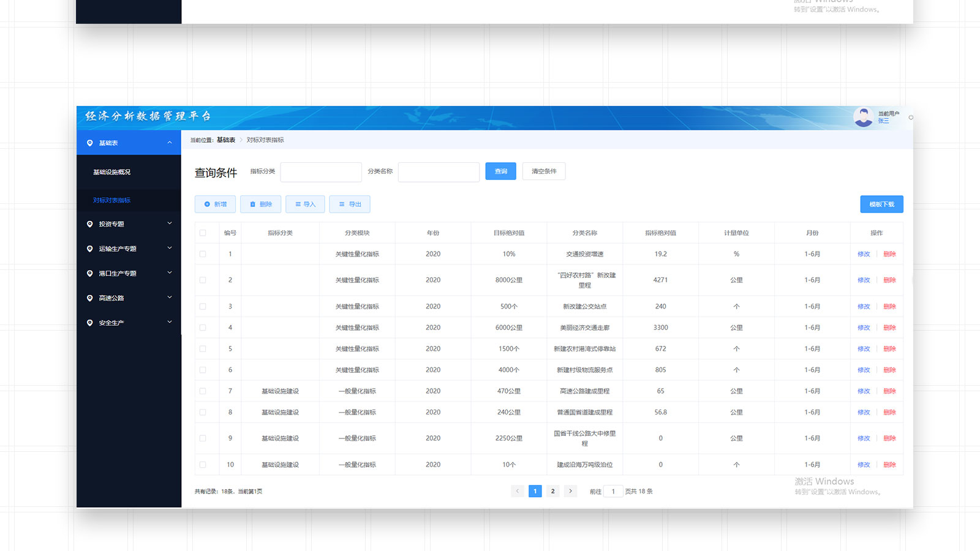Click the 指标分类 input field
Viewport: 980px width, 551px height.
point(321,172)
